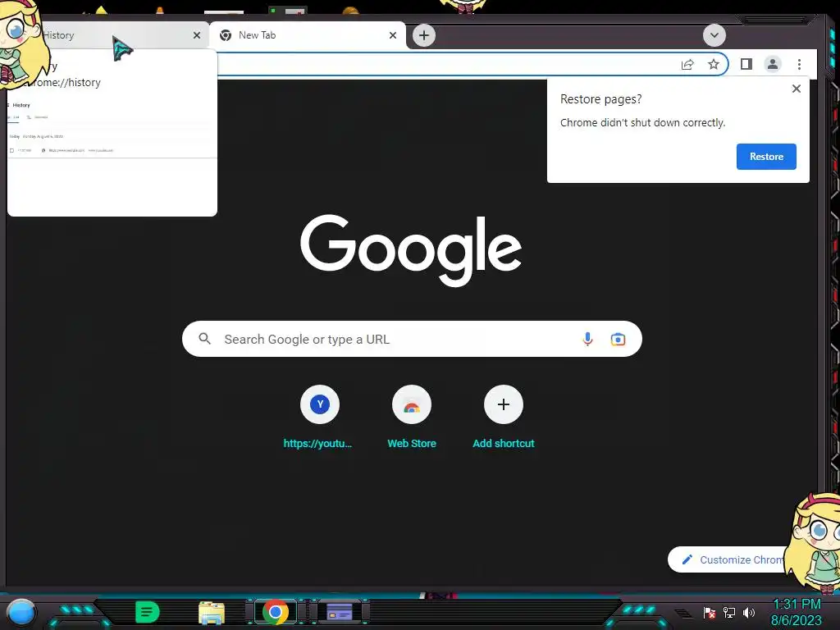This screenshot has width=840, height=630.
Task: Click the Action Center flag icon
Action: (709, 612)
